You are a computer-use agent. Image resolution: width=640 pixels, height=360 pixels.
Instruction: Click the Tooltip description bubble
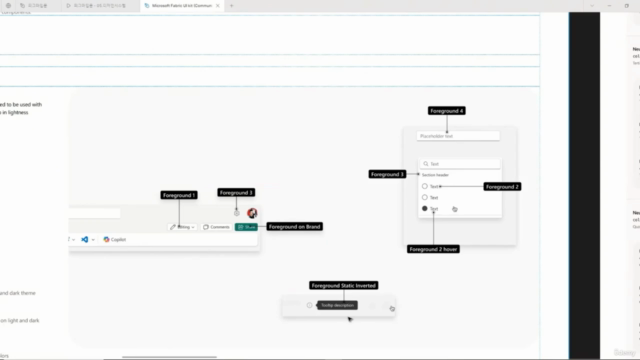click(x=338, y=305)
